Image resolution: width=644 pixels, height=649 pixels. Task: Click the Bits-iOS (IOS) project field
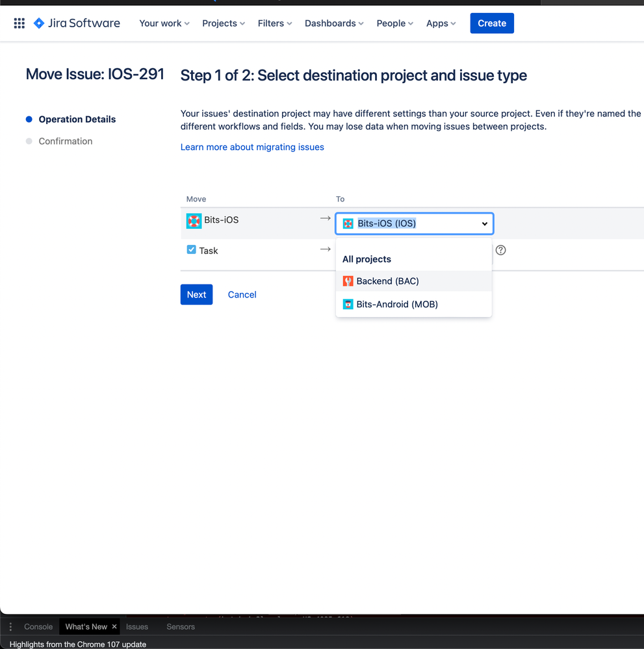414,223
